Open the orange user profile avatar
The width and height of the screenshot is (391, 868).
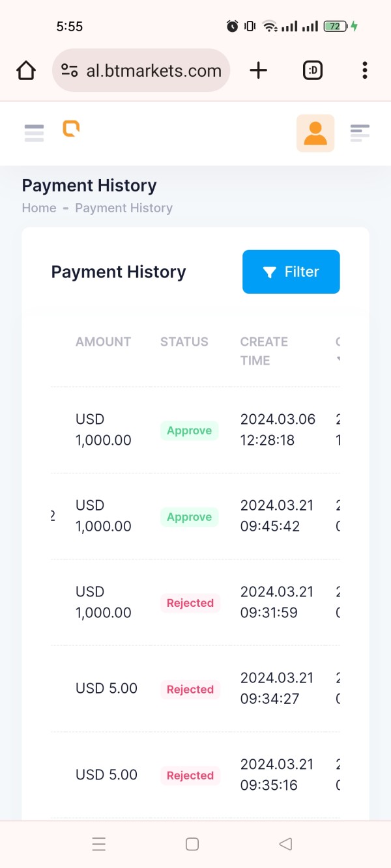(x=315, y=133)
